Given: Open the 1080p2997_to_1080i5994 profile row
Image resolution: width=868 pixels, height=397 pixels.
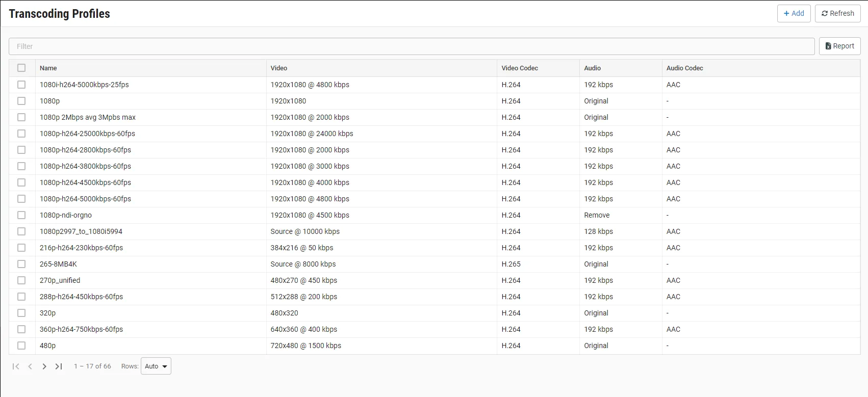Looking at the screenshot, I should pos(81,231).
